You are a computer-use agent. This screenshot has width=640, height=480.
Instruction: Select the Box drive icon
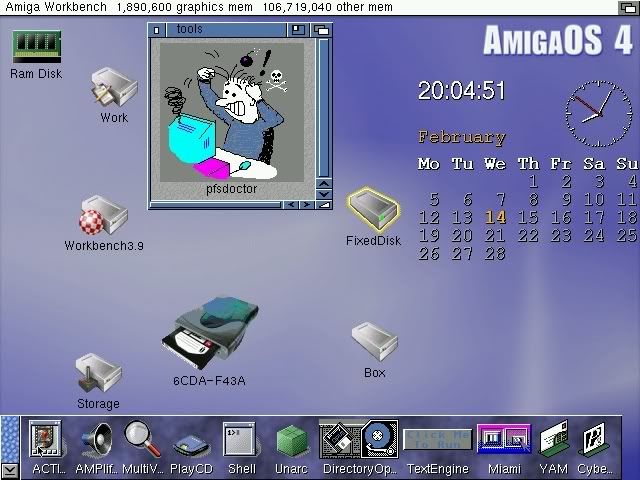pos(374,342)
